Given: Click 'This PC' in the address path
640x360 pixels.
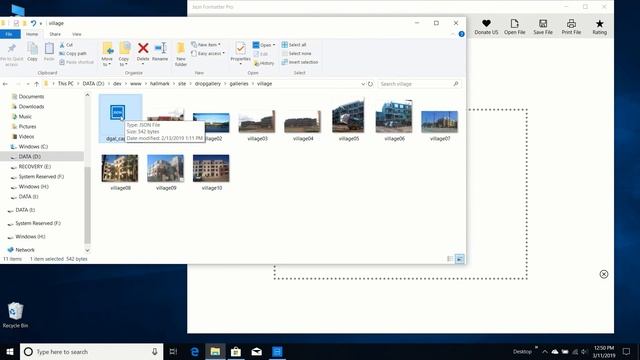Looking at the screenshot, I should 65,84.
